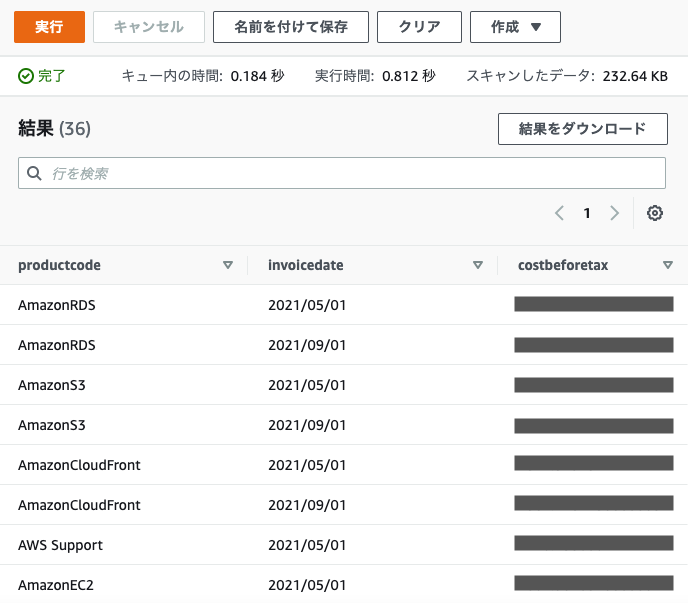Click the green 完了 status icon
688x603 pixels.
coord(26,76)
